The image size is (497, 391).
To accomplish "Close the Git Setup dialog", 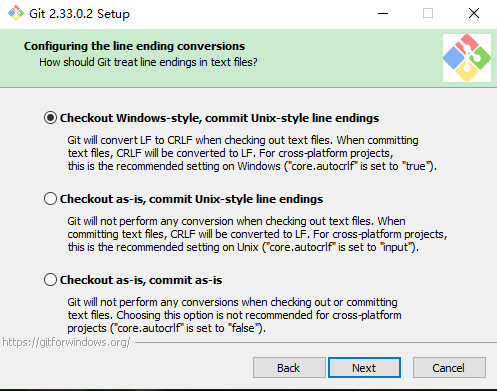I will click(x=474, y=13).
